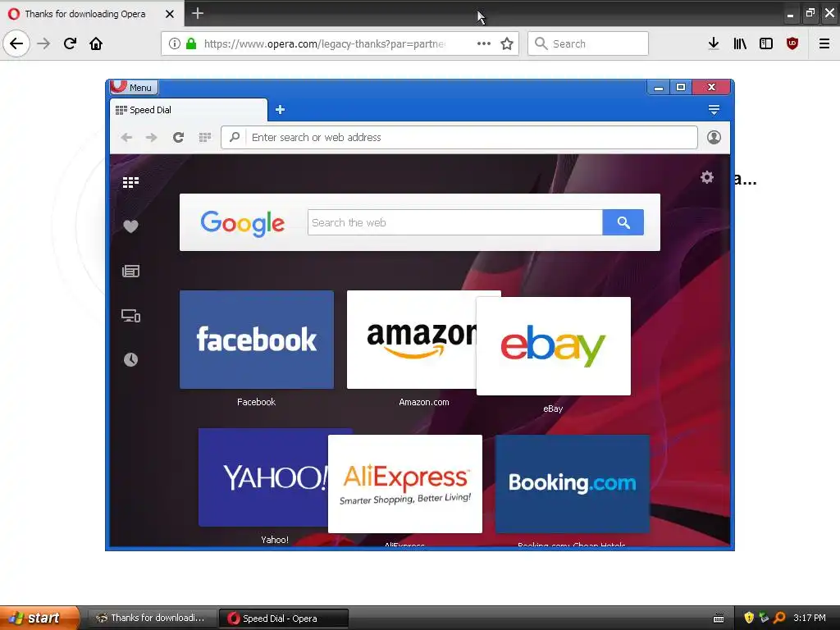This screenshot has width=840, height=630.
Task: Click the green padlock security icon
Action: pos(190,43)
